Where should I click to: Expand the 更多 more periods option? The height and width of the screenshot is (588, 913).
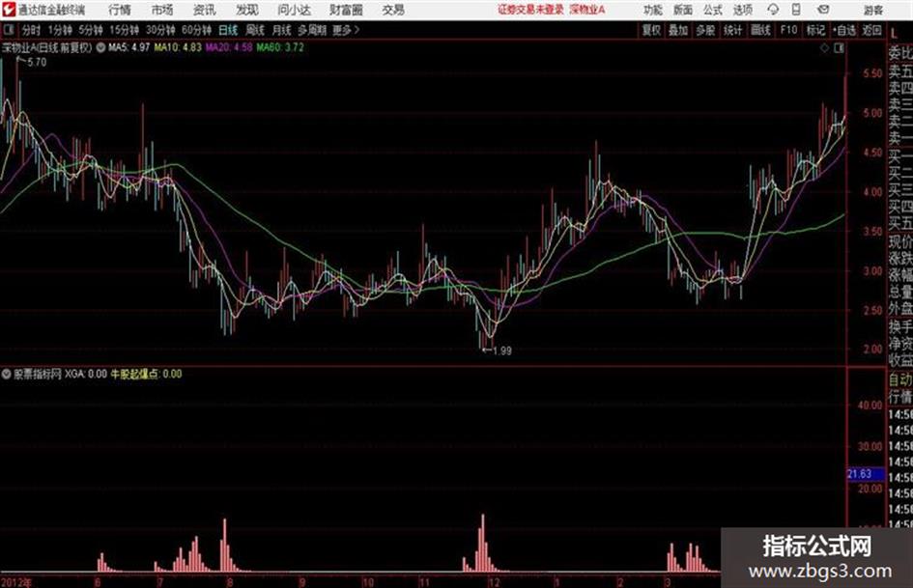[x=346, y=30]
